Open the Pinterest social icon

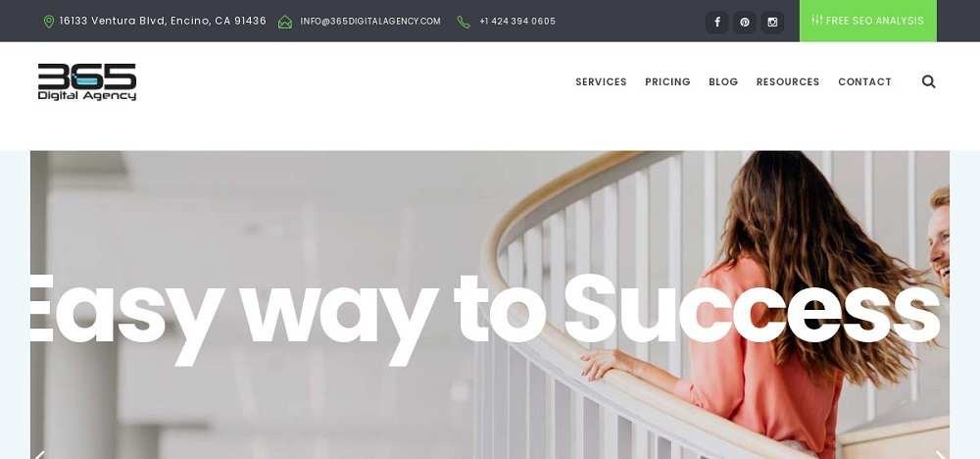tap(745, 22)
